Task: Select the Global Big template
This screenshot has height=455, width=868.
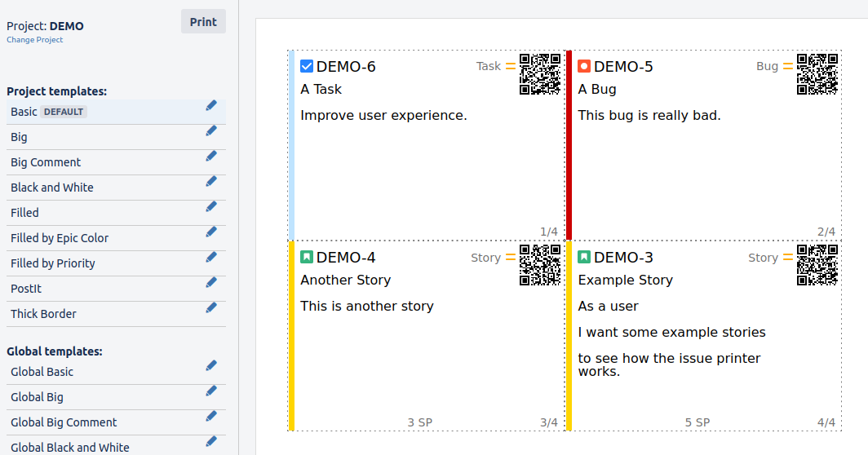Action: pyautogui.click(x=37, y=397)
